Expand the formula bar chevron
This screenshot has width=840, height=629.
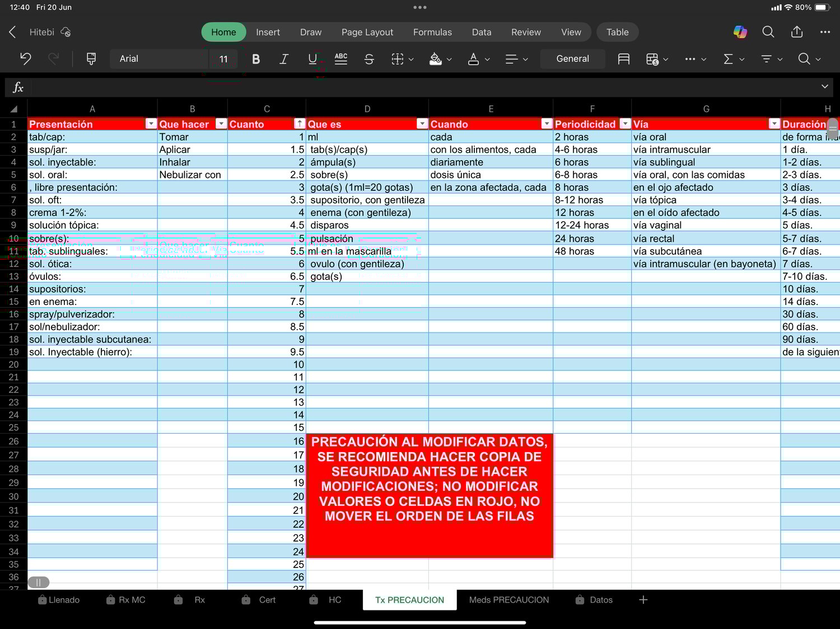[x=824, y=87]
